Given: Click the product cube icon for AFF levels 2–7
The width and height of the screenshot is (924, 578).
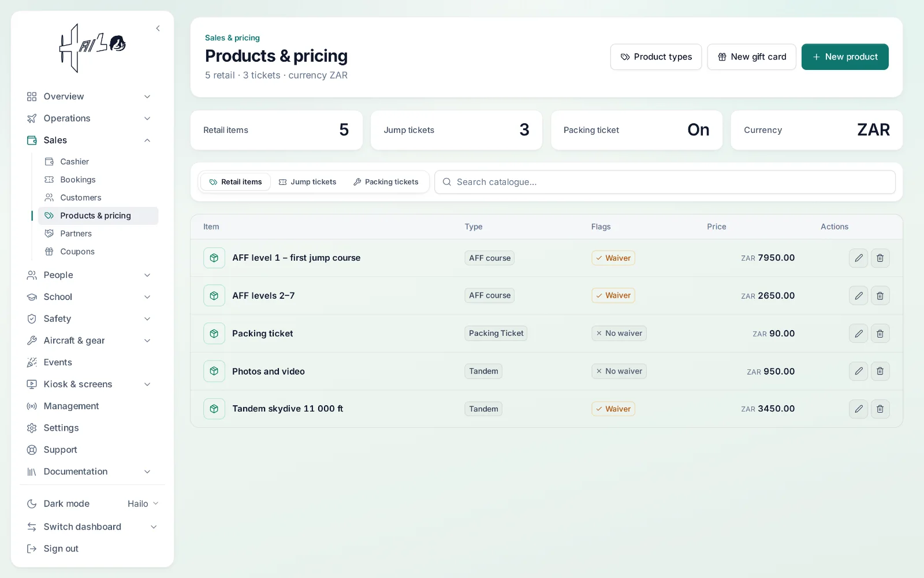Looking at the screenshot, I should click(214, 295).
